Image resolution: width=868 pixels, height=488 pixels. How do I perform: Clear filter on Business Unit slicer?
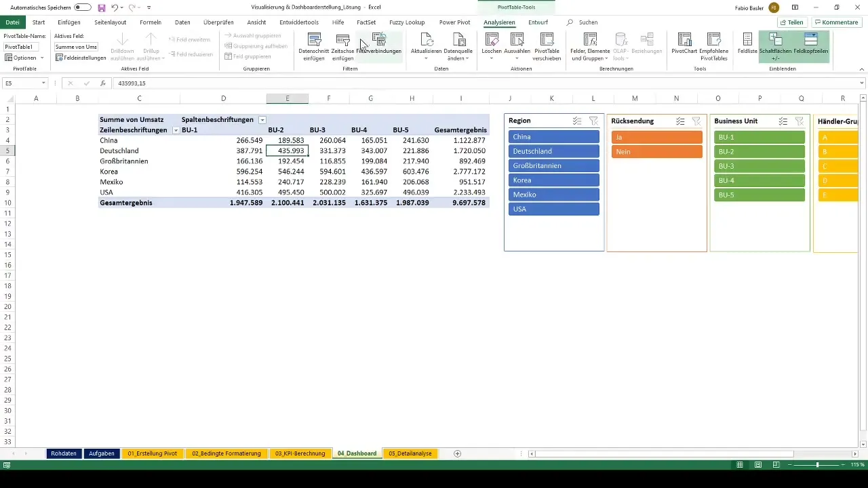point(800,121)
